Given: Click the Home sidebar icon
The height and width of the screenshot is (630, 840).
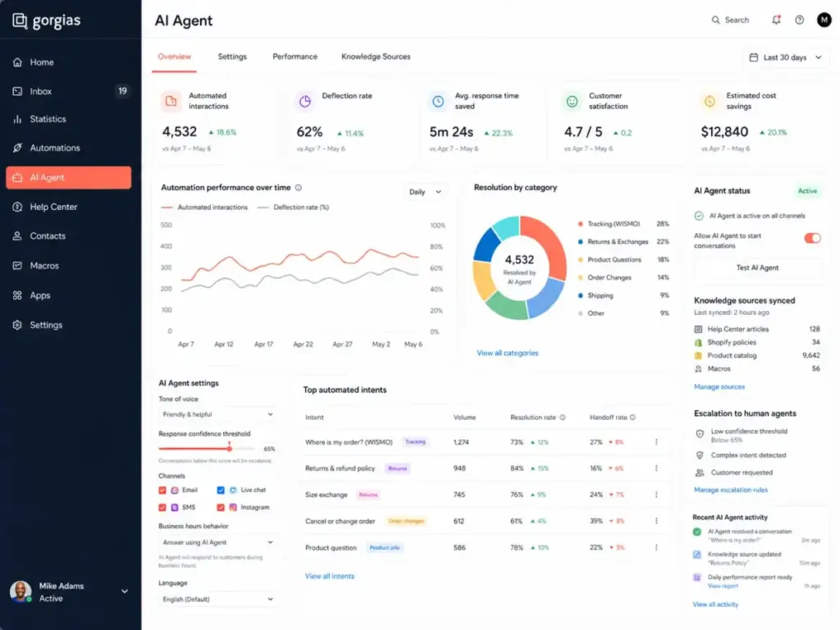Looking at the screenshot, I should coord(18,62).
